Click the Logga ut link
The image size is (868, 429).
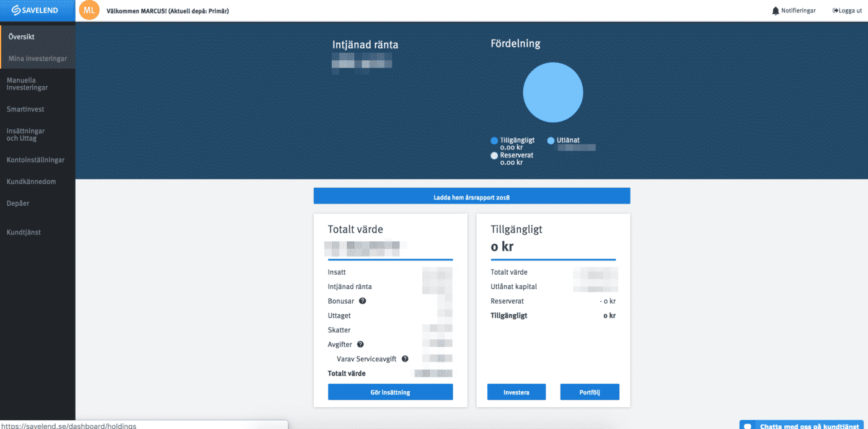849,11
